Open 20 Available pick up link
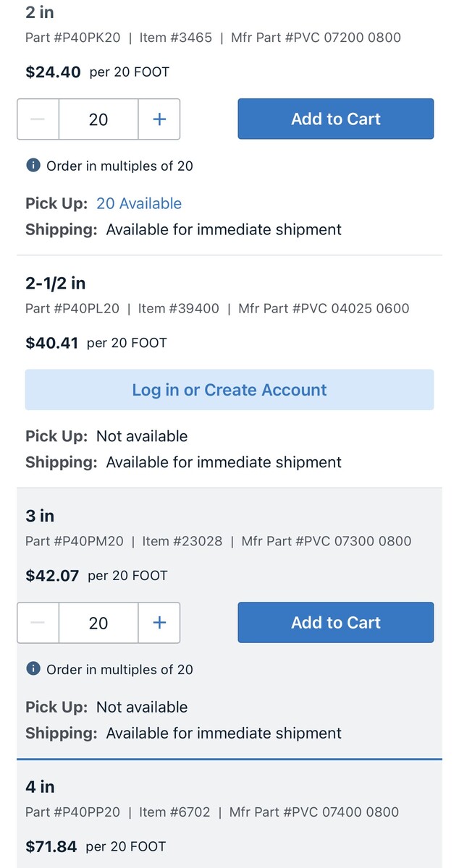 (x=139, y=203)
